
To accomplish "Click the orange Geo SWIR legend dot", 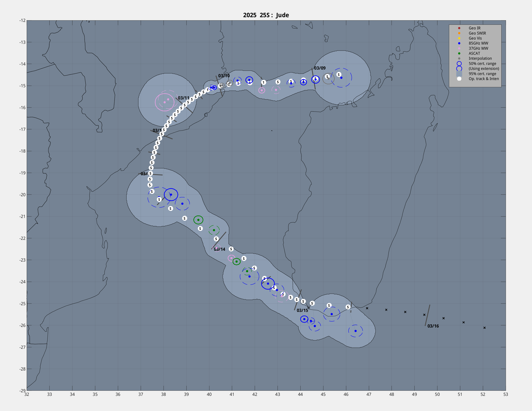I will pyautogui.click(x=459, y=33).
